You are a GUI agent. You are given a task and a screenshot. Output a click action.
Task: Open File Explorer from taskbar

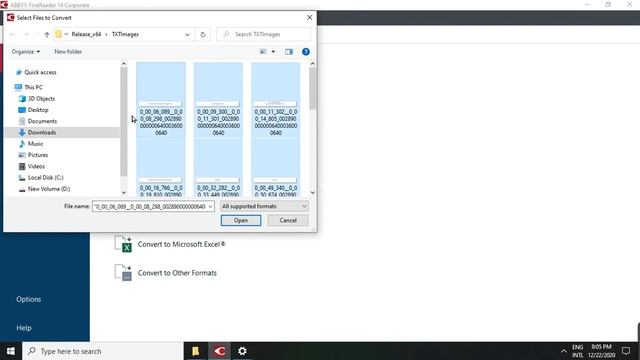[x=196, y=351]
